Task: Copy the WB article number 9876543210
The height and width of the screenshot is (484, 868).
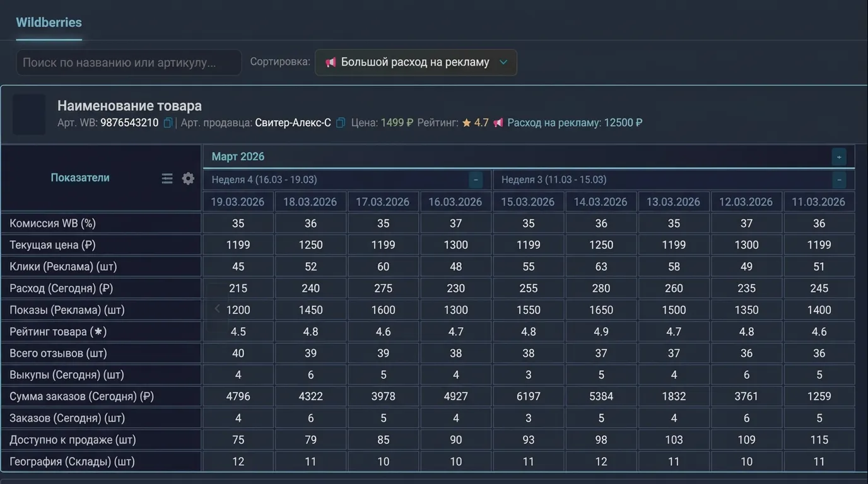Action: pyautogui.click(x=168, y=123)
